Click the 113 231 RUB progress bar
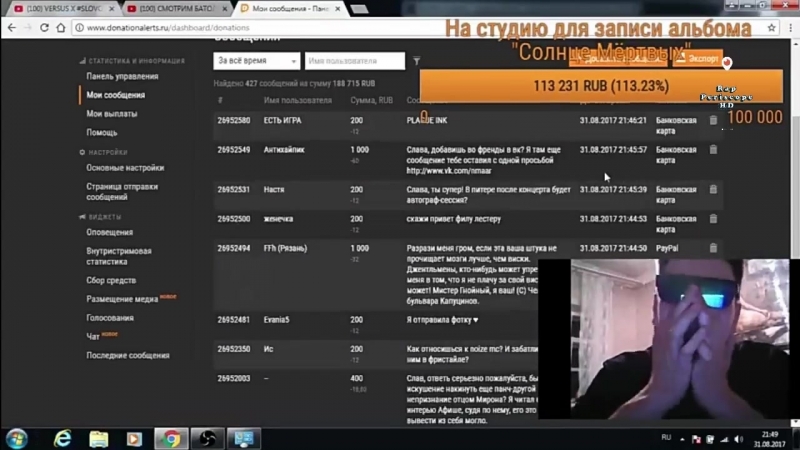The image size is (800, 450). [x=601, y=86]
